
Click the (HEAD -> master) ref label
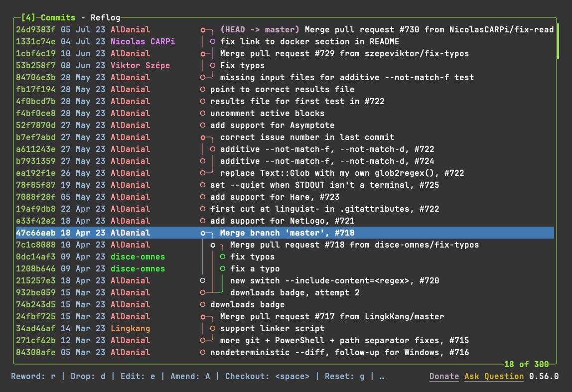coord(260,29)
